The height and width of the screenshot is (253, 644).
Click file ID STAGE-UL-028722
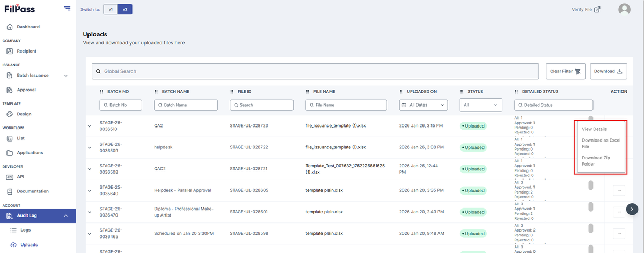pyautogui.click(x=248, y=147)
